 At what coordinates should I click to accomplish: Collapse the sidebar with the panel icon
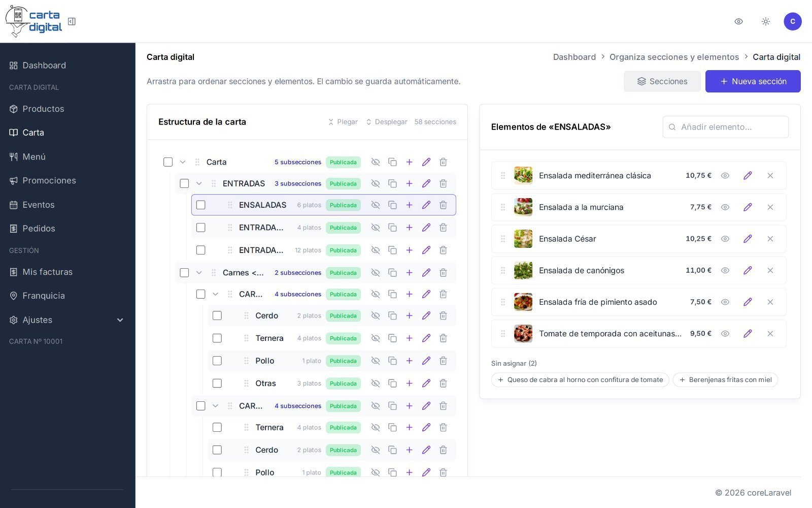pos(72,21)
